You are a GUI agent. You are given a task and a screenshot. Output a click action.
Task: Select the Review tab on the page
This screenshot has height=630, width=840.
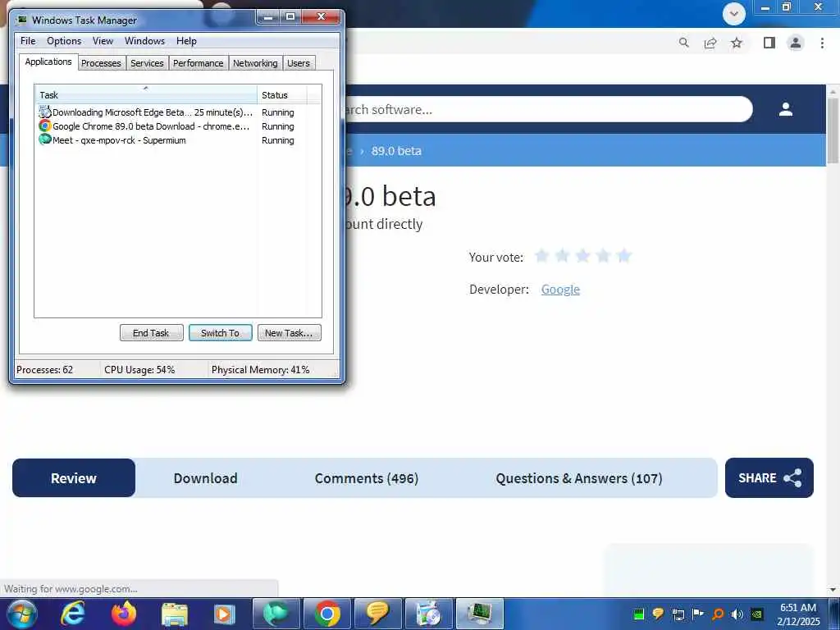[74, 478]
